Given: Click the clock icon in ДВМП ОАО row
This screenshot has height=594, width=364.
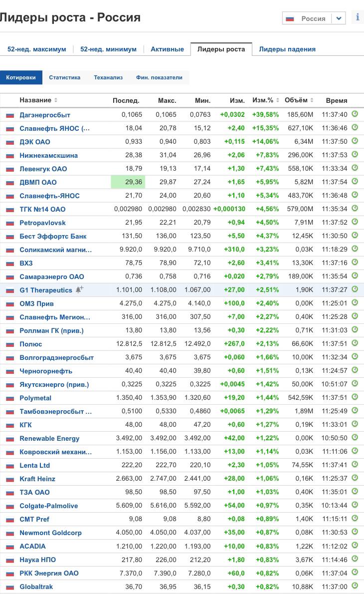Looking at the screenshot, I should (x=355, y=181).
